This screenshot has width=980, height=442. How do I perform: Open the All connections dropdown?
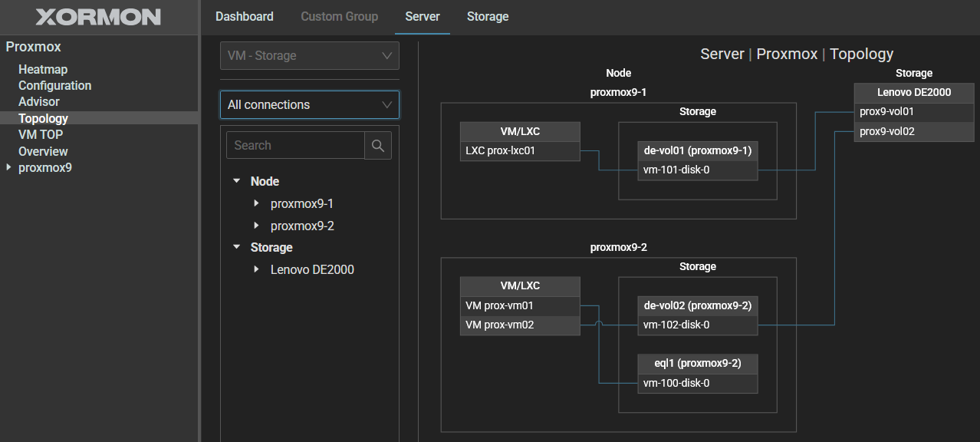[309, 105]
